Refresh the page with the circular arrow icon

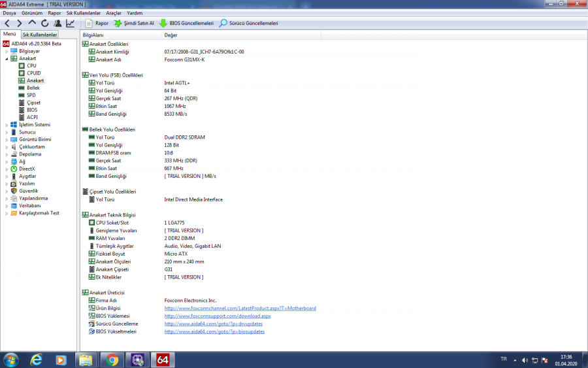[x=45, y=24]
